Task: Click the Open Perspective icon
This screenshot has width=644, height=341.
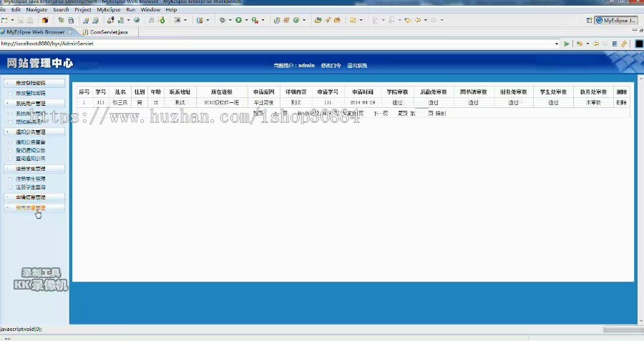Action: tap(589, 21)
